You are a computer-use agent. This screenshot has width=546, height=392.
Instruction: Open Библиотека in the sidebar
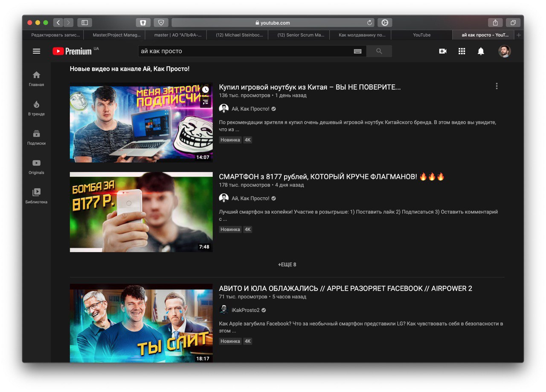coord(36,196)
